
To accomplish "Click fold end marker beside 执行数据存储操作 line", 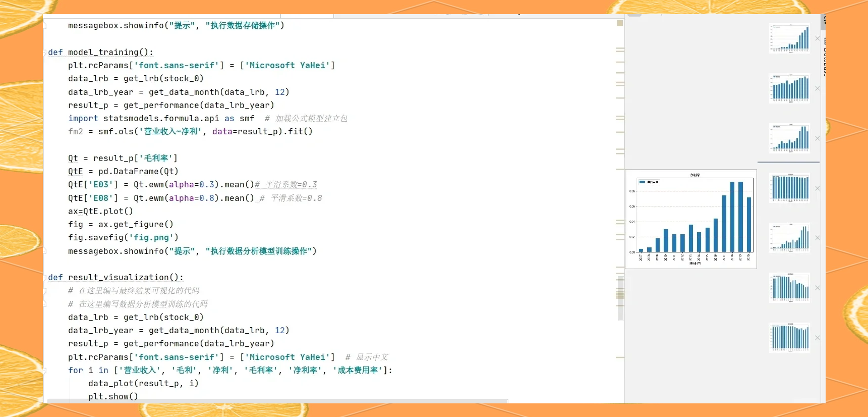I will [x=45, y=25].
